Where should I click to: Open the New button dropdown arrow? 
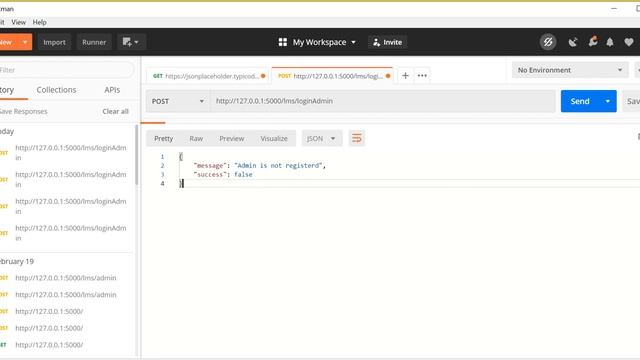coord(25,42)
